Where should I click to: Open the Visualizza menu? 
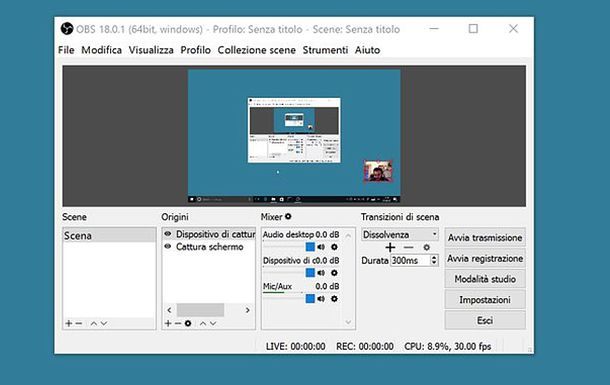[151, 50]
